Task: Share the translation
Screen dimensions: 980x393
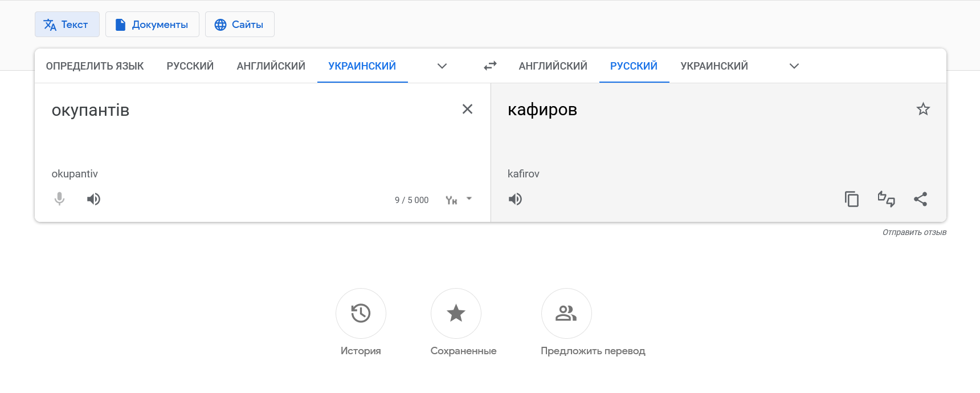Action: click(920, 199)
